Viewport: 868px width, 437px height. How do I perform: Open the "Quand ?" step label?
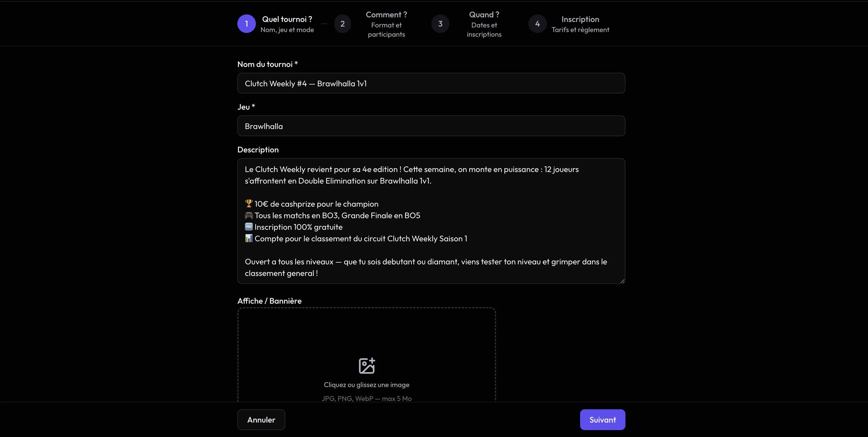tap(484, 15)
